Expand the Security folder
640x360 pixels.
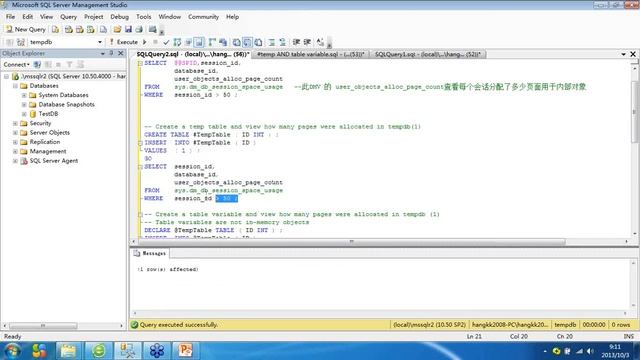15,123
